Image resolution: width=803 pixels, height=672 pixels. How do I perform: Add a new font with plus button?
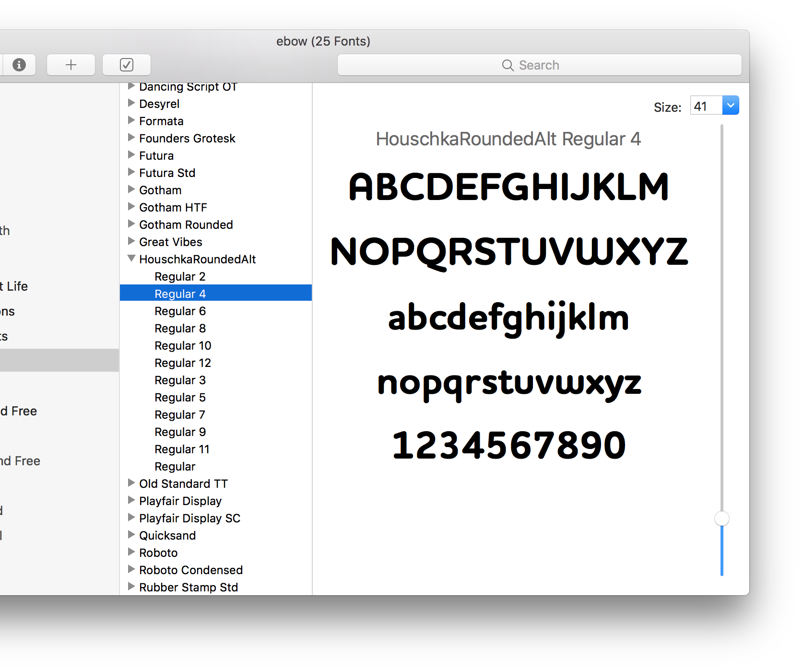tap(71, 65)
